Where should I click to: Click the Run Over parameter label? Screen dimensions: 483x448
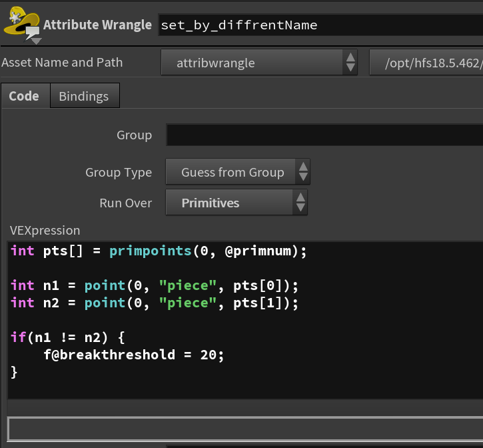point(126,203)
